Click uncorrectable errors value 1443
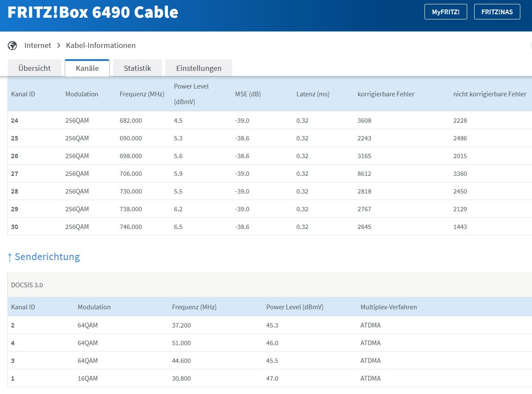This screenshot has height=394, width=532. [460, 227]
